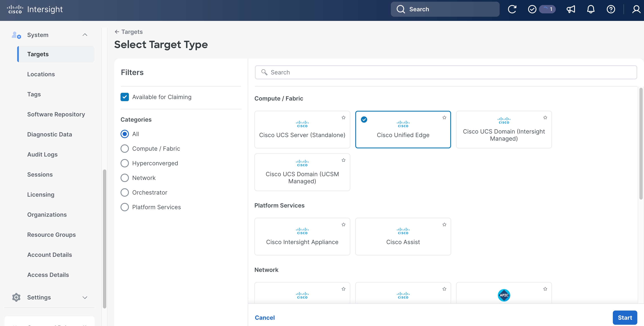Screen dimensions: 644x326
Task: Click the Cisco Intersight logo
Action: pos(35,9)
